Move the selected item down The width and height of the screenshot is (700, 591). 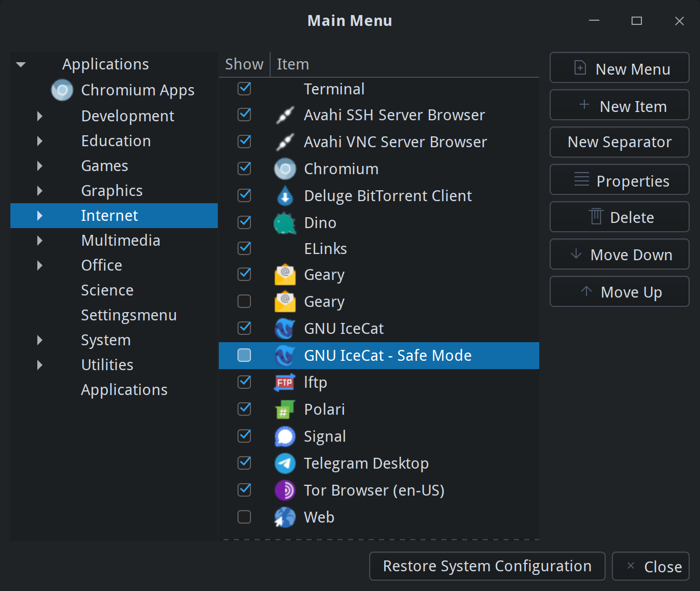click(620, 254)
